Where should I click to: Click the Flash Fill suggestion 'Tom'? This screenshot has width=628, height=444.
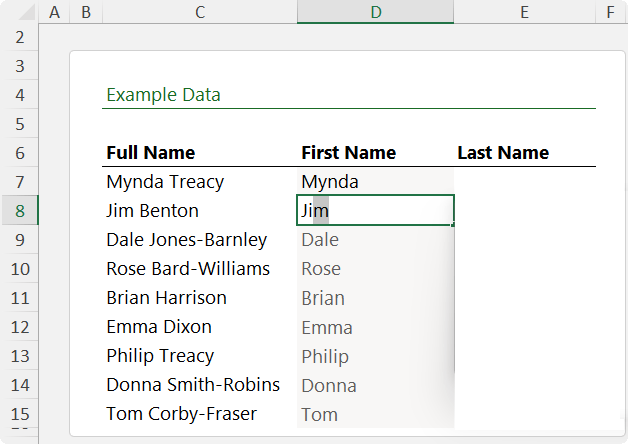pos(375,414)
